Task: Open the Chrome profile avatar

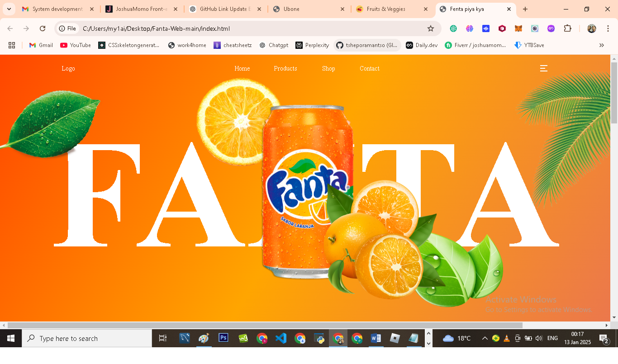Action: [x=592, y=28]
